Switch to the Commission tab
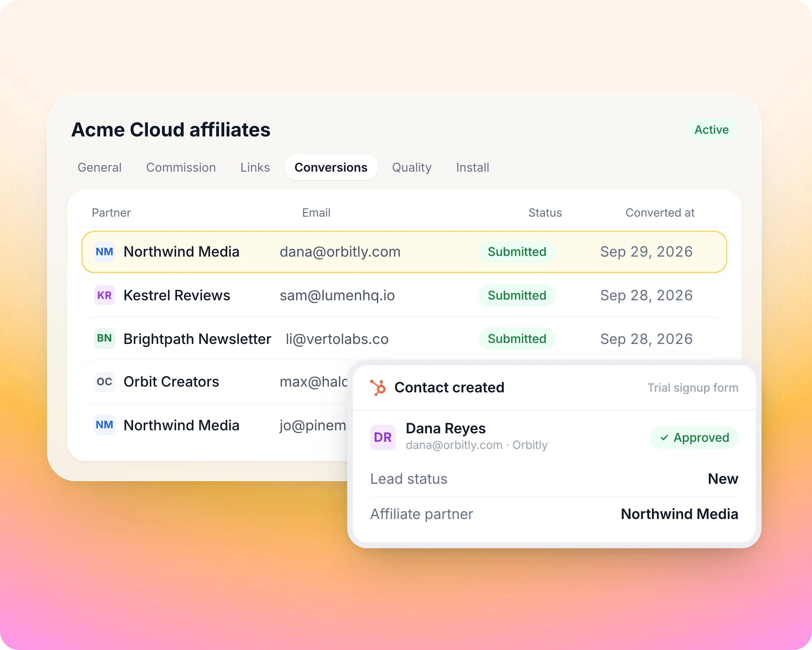Screen dimensions: 812x650 (181, 167)
